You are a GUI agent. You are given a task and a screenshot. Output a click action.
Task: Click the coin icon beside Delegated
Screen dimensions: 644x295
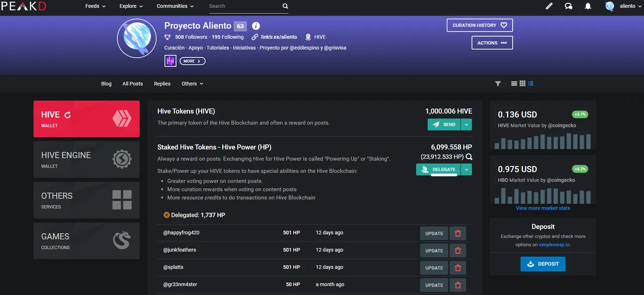click(167, 215)
